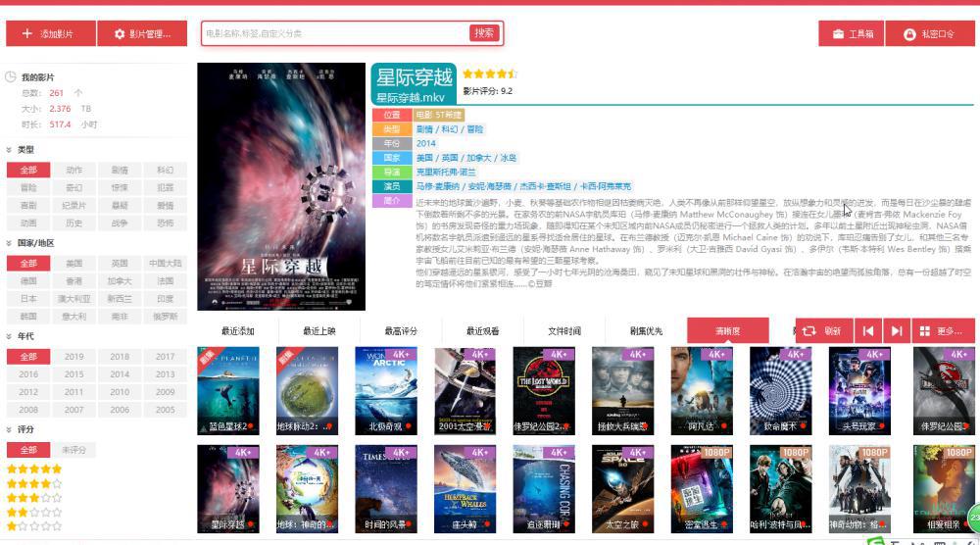Viewport: 980px width, 545px height.
Task: Filter by the four-star rating row
Action: tap(34, 483)
